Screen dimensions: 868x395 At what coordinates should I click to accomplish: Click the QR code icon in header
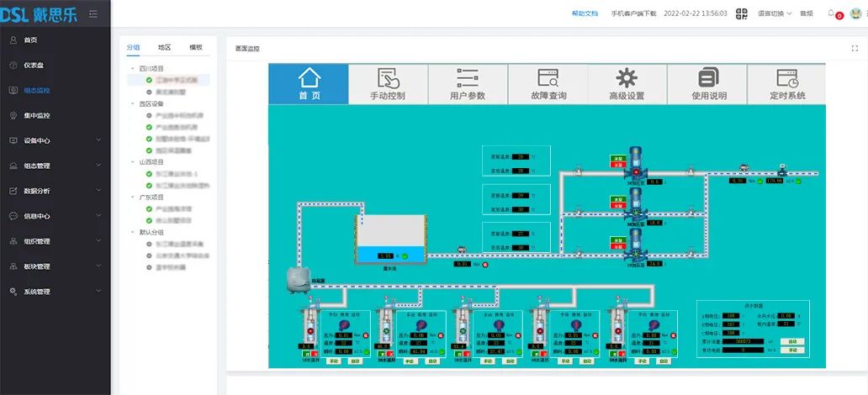pos(741,13)
